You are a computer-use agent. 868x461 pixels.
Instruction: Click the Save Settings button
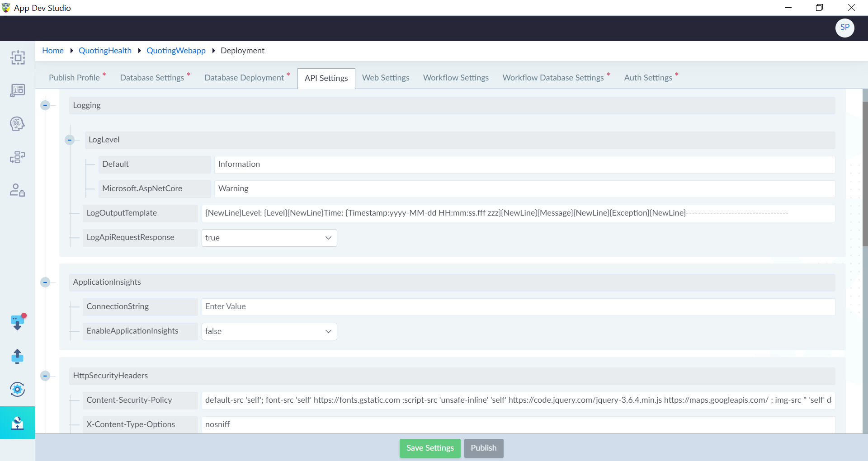tap(430, 448)
